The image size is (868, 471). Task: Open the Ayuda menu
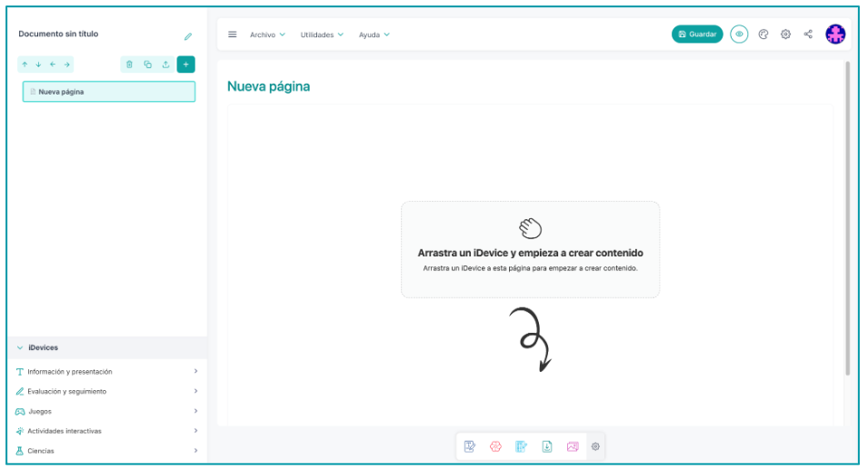point(374,35)
